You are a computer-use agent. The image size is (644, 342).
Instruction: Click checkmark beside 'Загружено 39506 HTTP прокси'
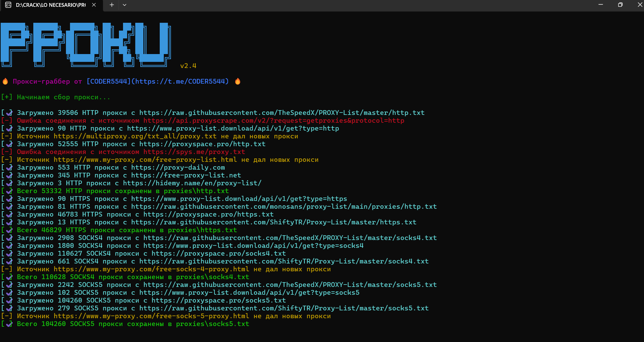click(9, 113)
